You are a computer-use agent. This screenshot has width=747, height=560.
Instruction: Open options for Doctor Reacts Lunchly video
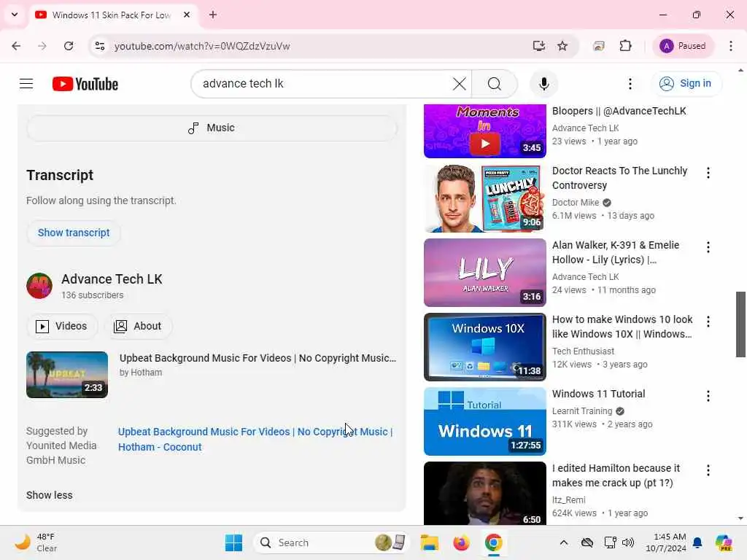(708, 173)
